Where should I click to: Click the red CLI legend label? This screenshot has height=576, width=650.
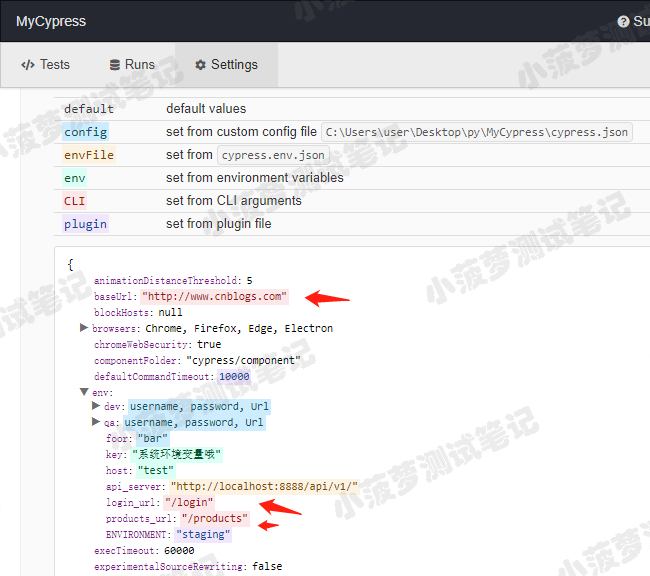pyautogui.click(x=74, y=201)
